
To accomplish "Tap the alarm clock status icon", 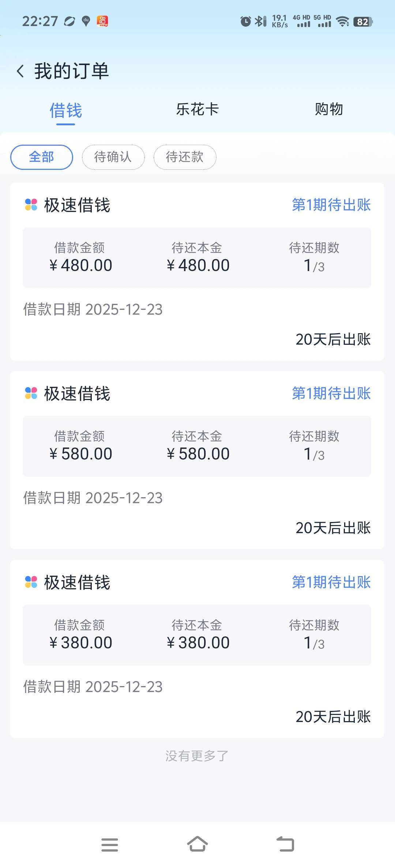I will 245,22.
